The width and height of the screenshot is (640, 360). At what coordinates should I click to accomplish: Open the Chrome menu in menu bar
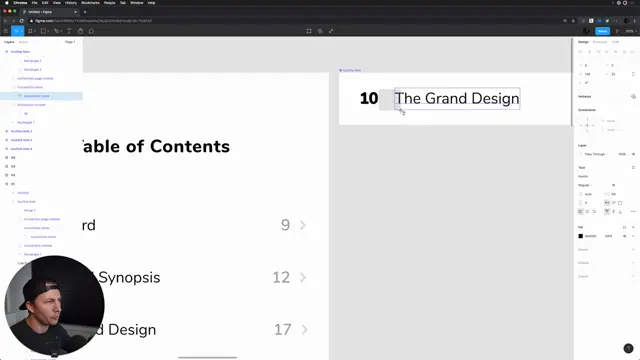[x=20, y=3]
